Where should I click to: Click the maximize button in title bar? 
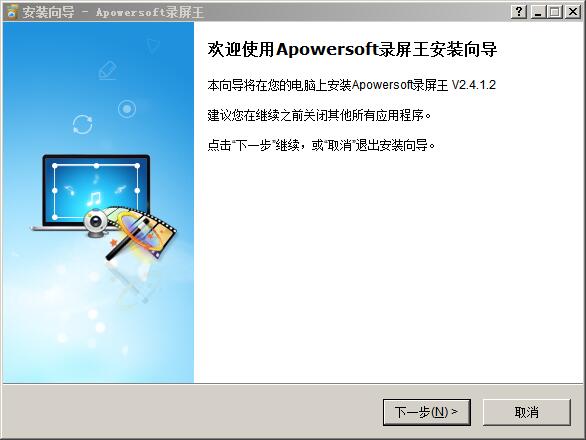(555, 12)
